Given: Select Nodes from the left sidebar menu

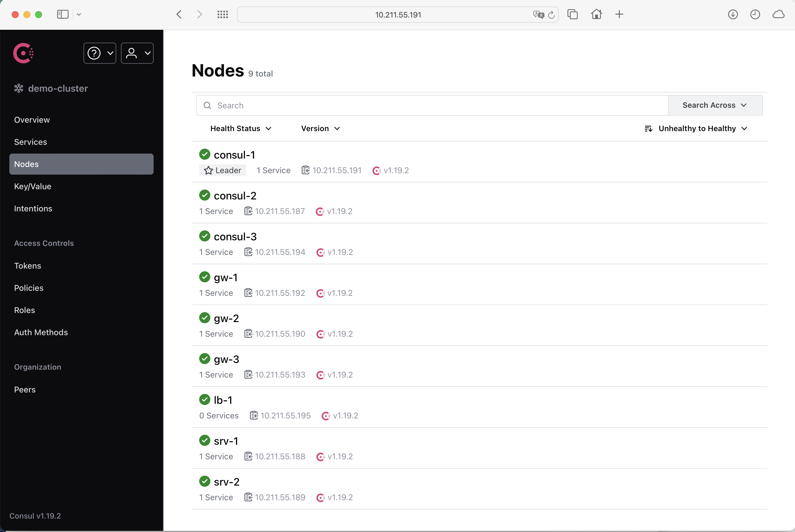Looking at the screenshot, I should 26,164.
